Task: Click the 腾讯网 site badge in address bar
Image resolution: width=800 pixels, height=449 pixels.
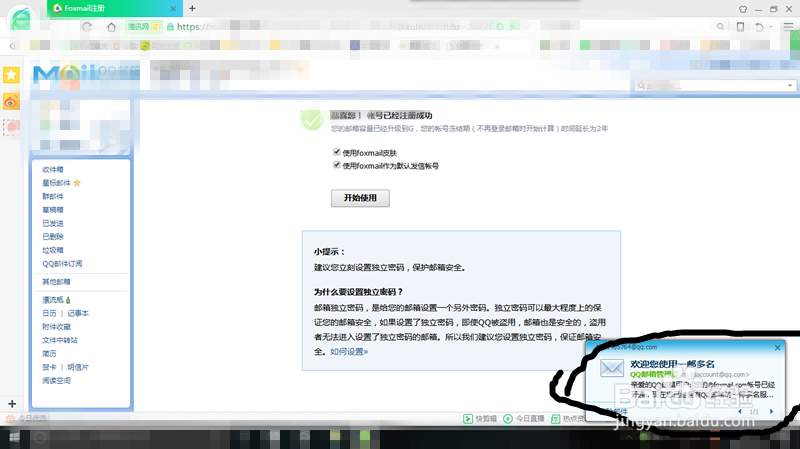Action: click(x=143, y=27)
